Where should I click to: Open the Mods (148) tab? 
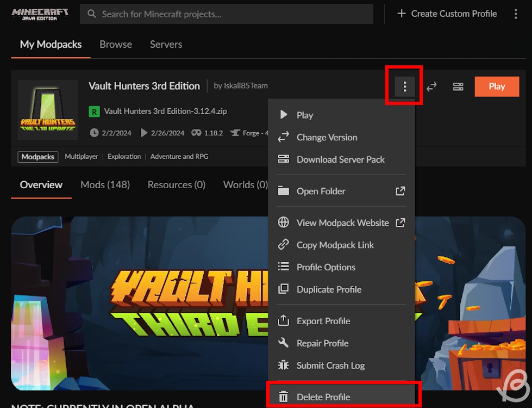(x=105, y=184)
